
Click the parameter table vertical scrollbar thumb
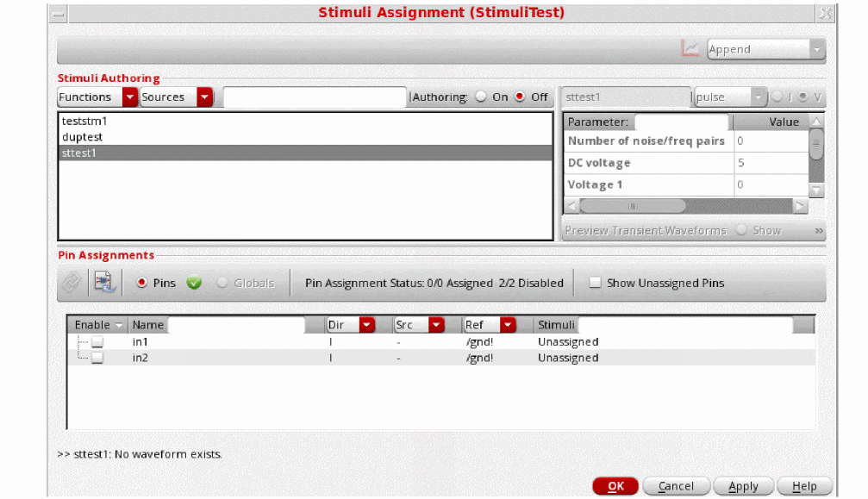816,145
